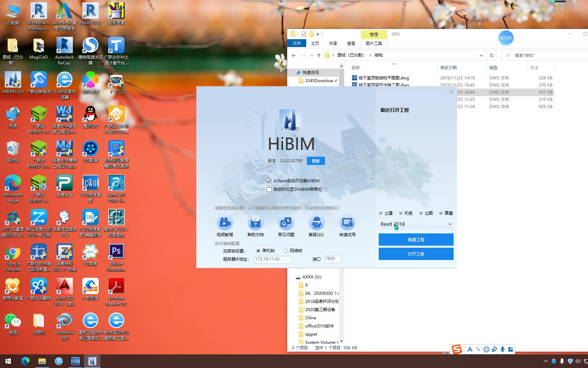Click the 服务器IP地址 input field
This screenshot has height=368, width=588.
pos(273,259)
